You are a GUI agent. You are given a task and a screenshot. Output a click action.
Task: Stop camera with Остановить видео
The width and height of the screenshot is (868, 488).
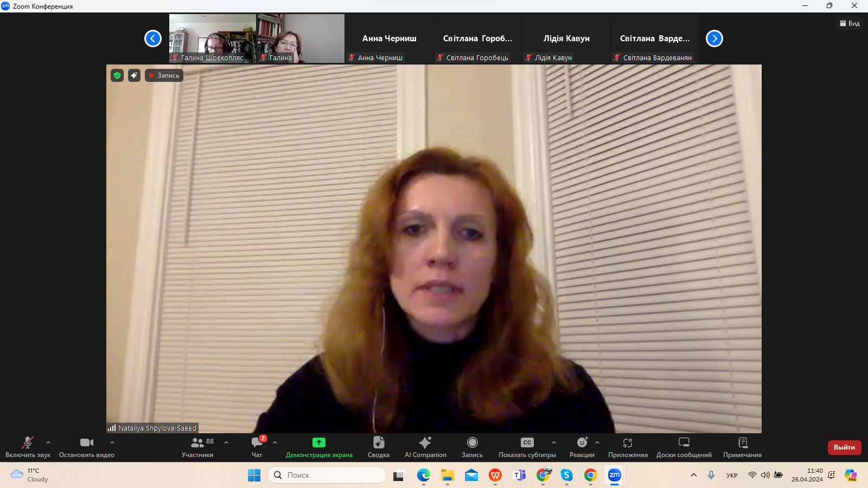point(87,447)
